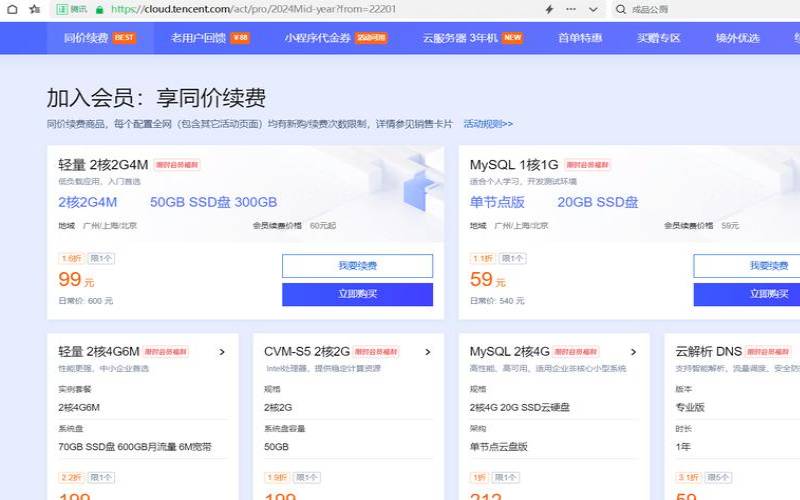Click the green padlock security icon
This screenshot has width=800, height=500.
(x=99, y=9)
